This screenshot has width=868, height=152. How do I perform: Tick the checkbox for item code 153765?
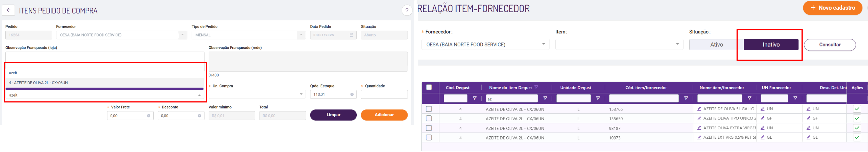[429, 109]
